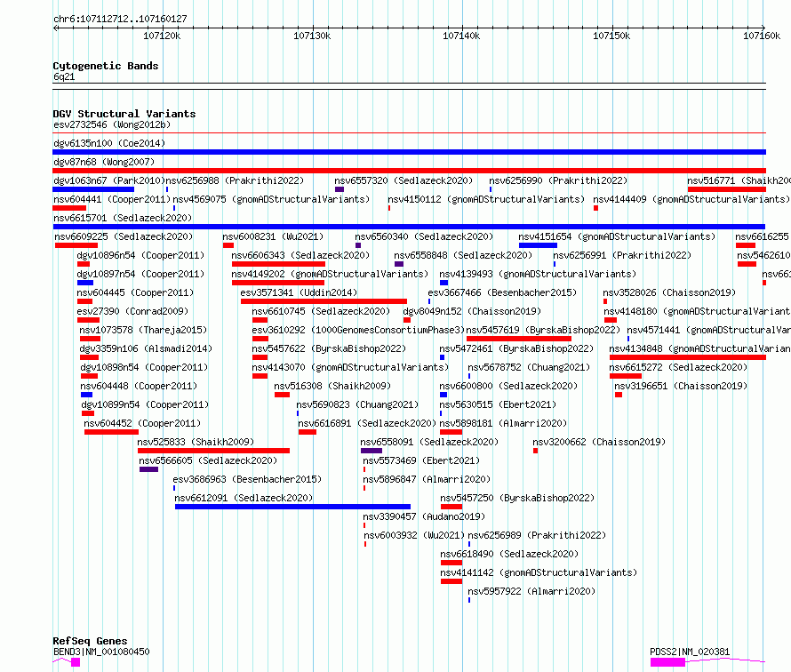This screenshot has width=791, height=672.
Task: Click the 107130k ruler position label
Action: [x=312, y=36]
